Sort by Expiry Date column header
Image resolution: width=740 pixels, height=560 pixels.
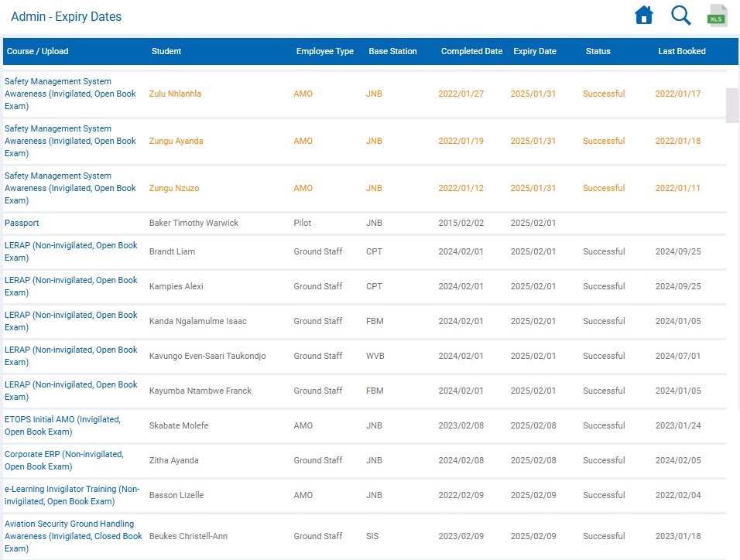[535, 51]
